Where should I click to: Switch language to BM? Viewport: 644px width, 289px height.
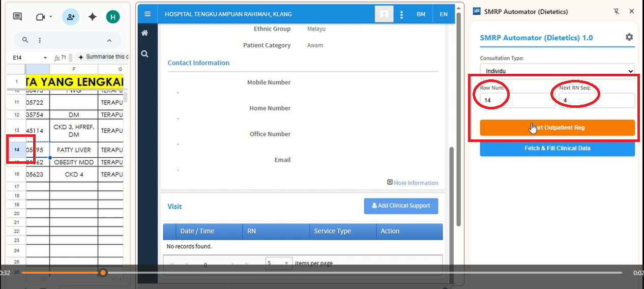coord(421,14)
